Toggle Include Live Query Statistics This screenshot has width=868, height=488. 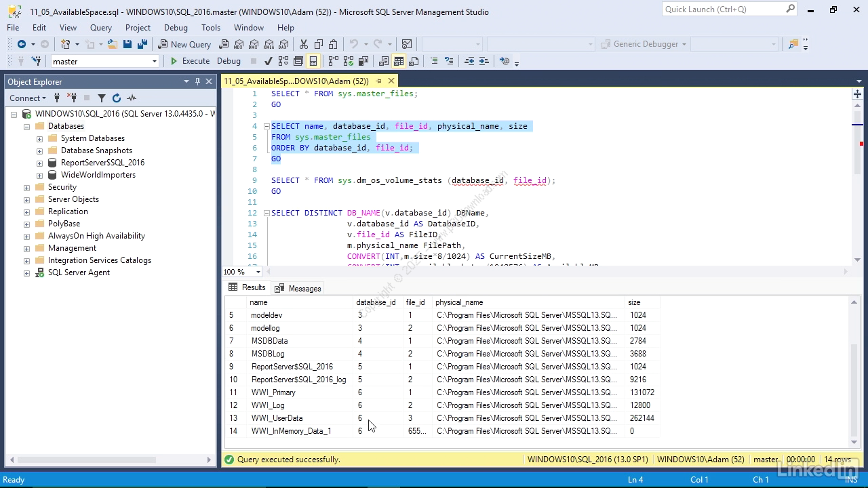(x=348, y=61)
